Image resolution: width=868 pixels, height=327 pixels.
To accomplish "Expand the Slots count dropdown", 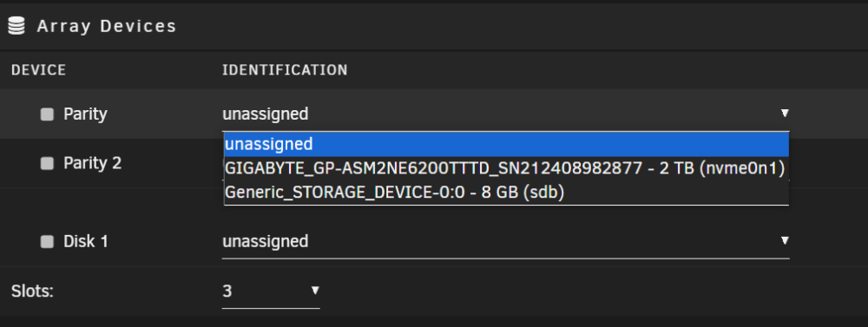I will (315, 290).
